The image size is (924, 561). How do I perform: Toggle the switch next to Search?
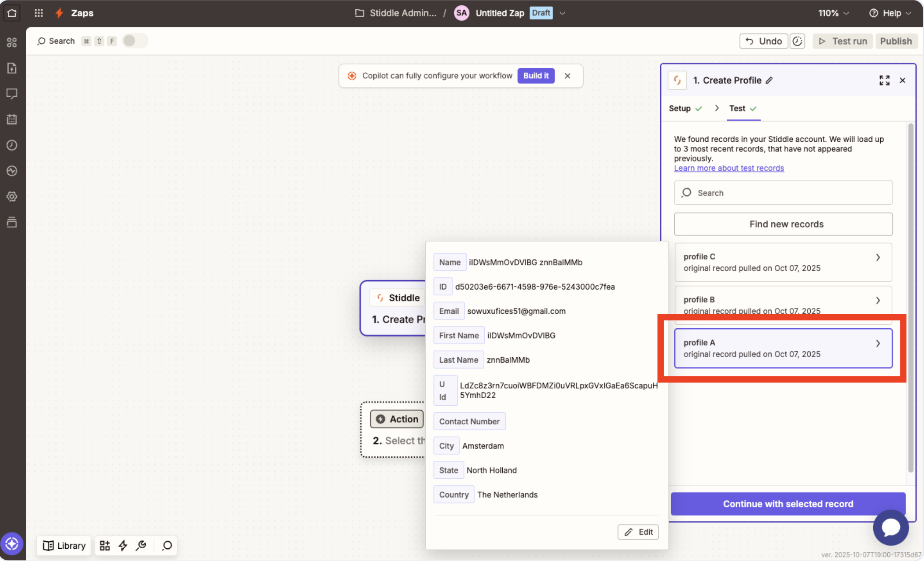[x=135, y=41]
